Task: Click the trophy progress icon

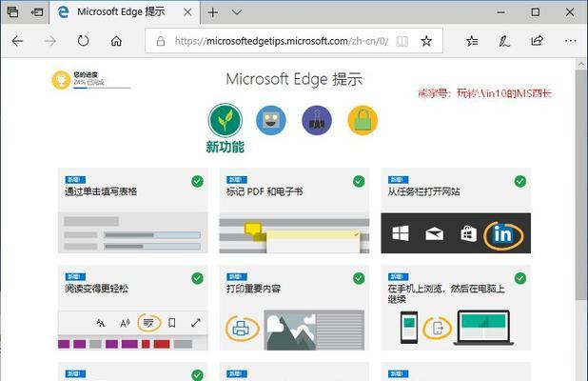Action: (61, 80)
